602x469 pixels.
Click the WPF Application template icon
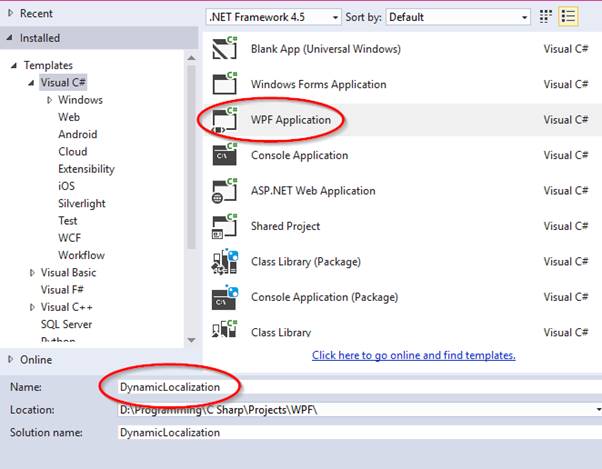point(224,120)
